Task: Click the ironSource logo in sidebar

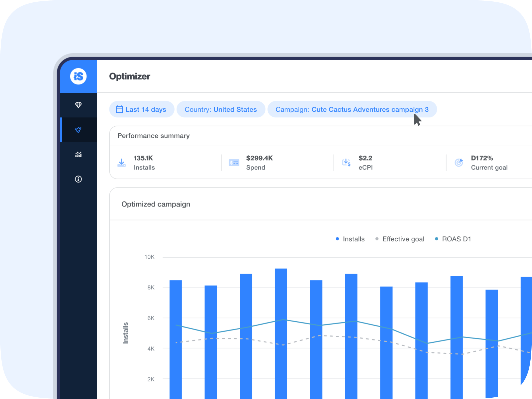Action: pyautogui.click(x=78, y=76)
